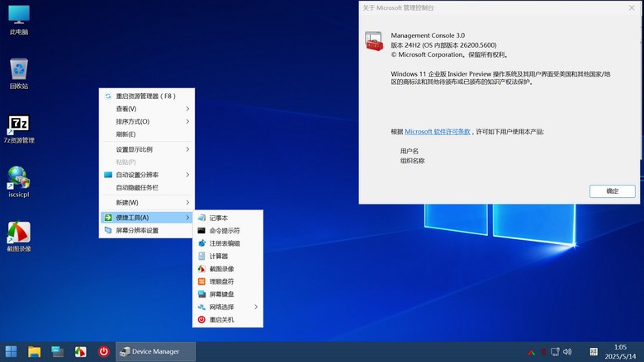Expand the 网络选择 submenu arrow

[256, 307]
